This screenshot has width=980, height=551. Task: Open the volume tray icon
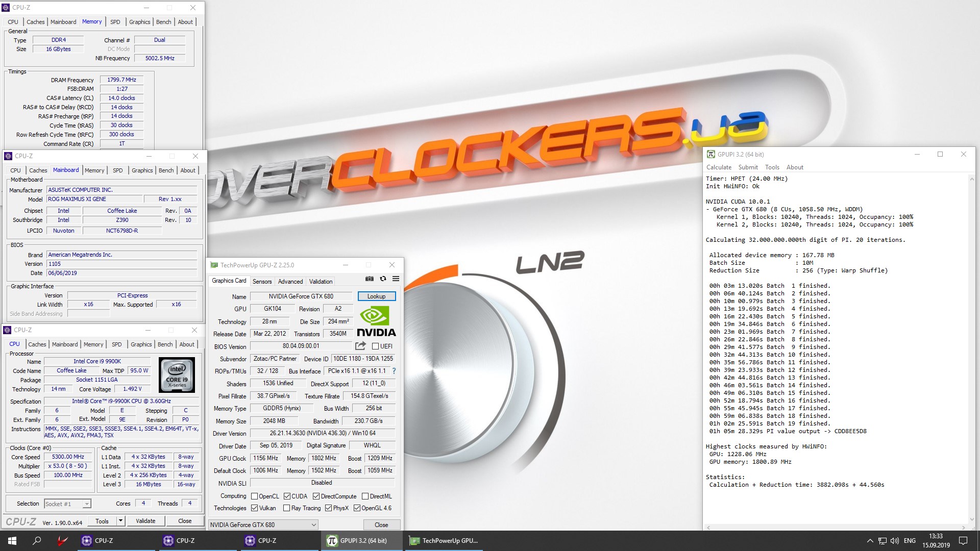point(894,541)
